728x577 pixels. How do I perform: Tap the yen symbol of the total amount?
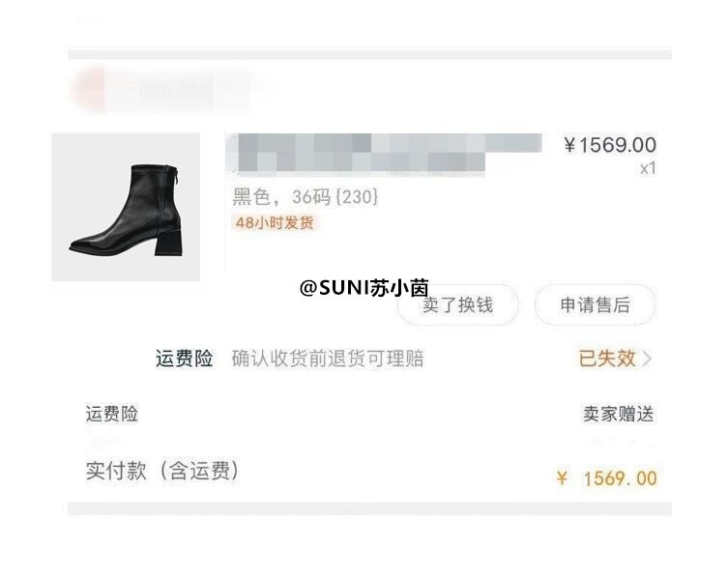[x=563, y=478]
